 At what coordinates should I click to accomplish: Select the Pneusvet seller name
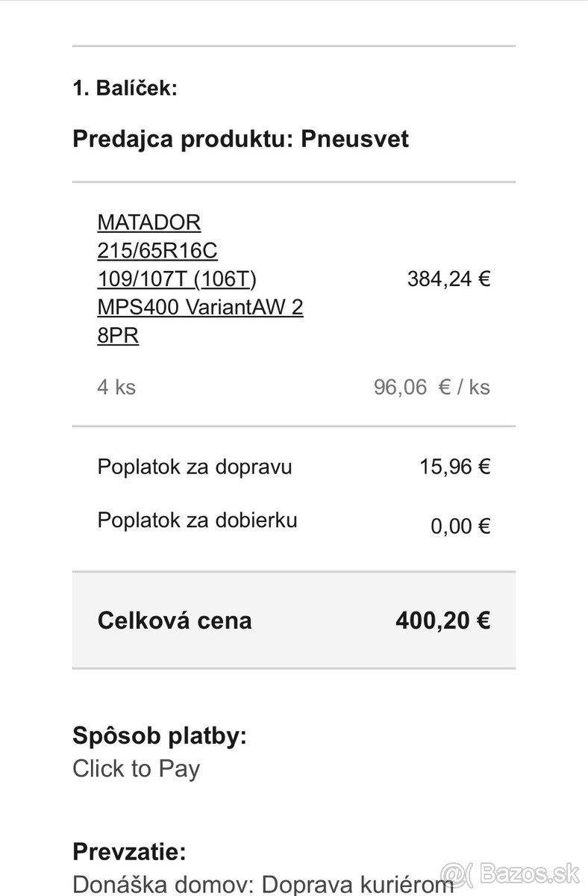[x=354, y=139]
